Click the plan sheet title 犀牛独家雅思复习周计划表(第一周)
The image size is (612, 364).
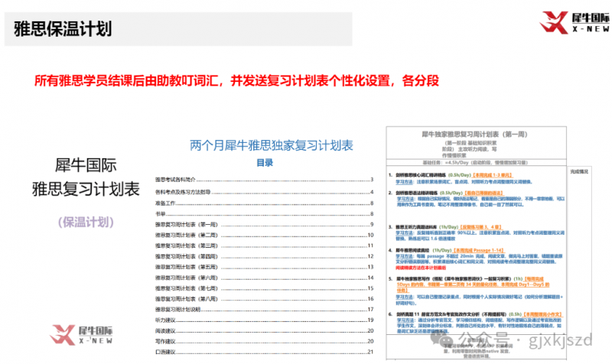pyautogui.click(x=474, y=135)
